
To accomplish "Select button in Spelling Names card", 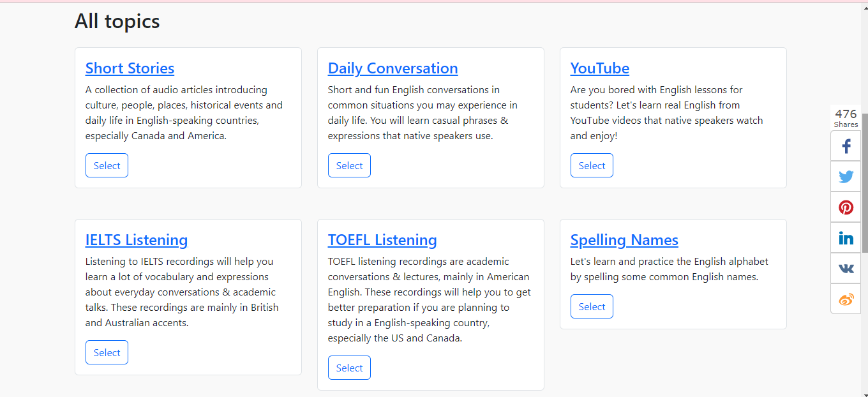I will (592, 306).
